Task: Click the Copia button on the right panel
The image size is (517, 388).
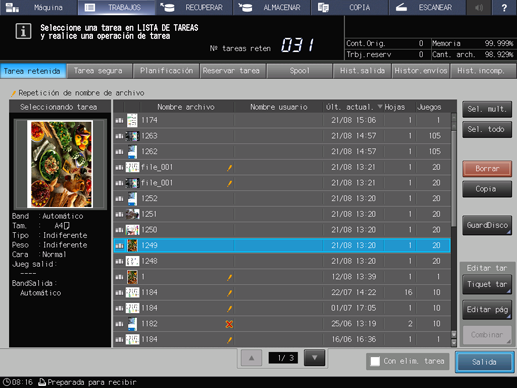Action: pos(487,189)
